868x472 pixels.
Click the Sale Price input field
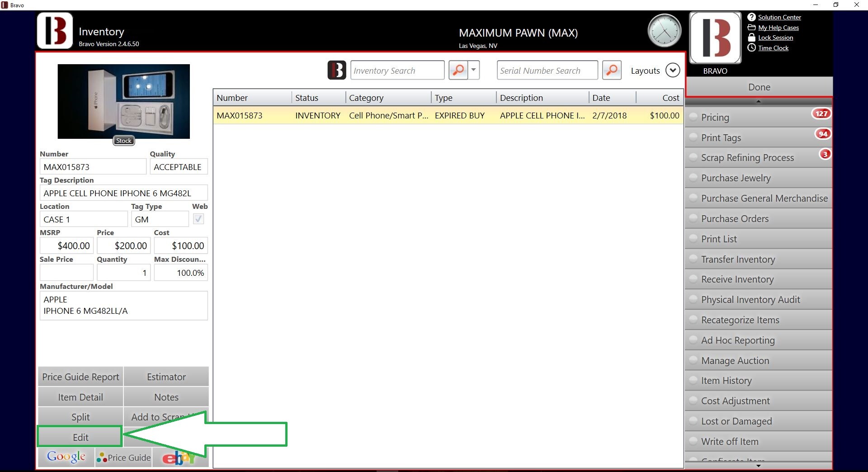coord(66,273)
